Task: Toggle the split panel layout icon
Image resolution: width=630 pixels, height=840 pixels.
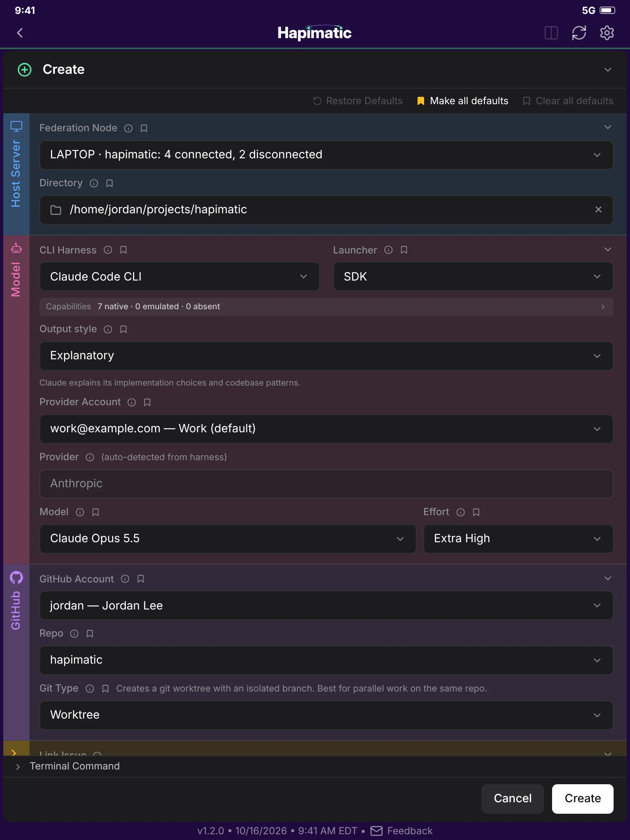Action: coord(551,33)
